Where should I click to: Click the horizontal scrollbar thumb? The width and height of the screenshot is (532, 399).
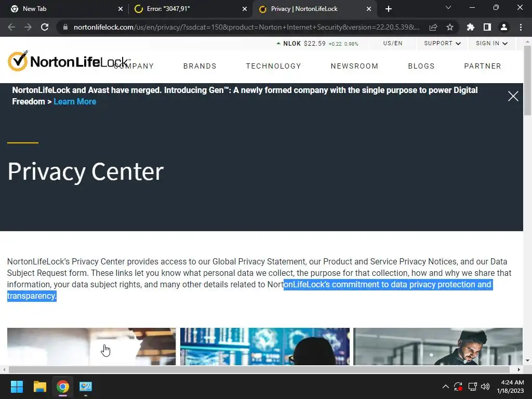coord(259,369)
